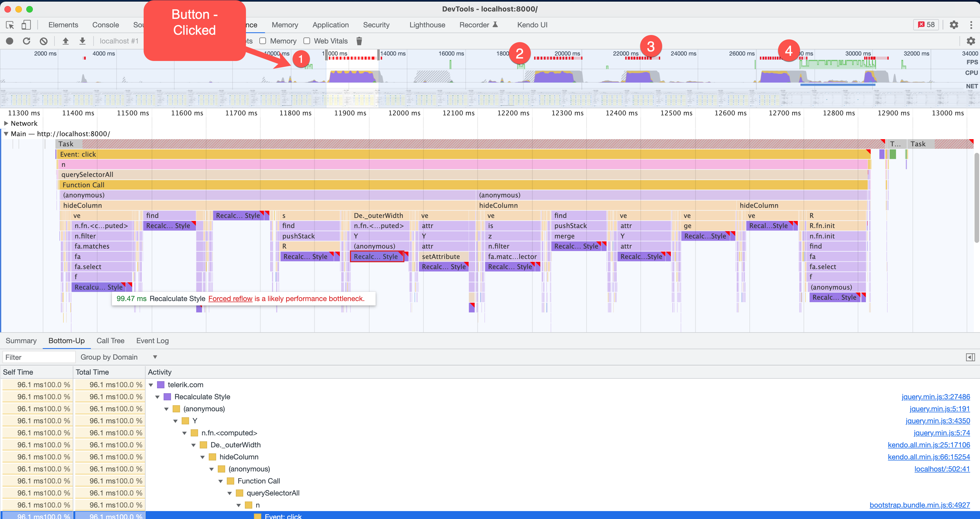Click the clear recording icon
980x519 pixels.
pyautogui.click(x=44, y=41)
